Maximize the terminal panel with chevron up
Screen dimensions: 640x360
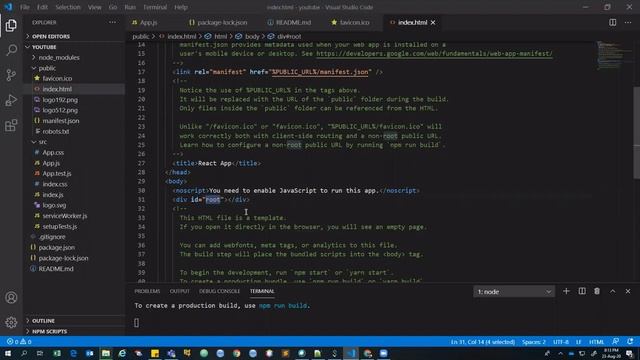tap(613, 291)
